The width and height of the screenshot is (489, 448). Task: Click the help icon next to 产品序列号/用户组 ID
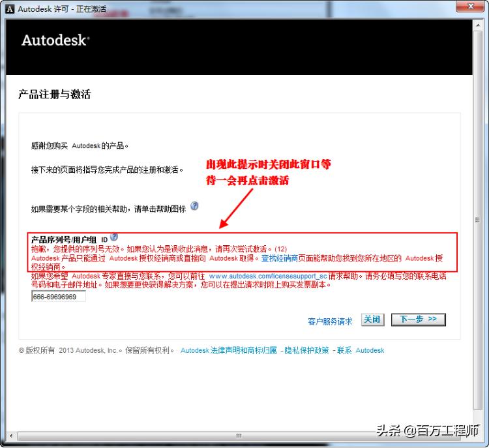pyautogui.click(x=114, y=237)
